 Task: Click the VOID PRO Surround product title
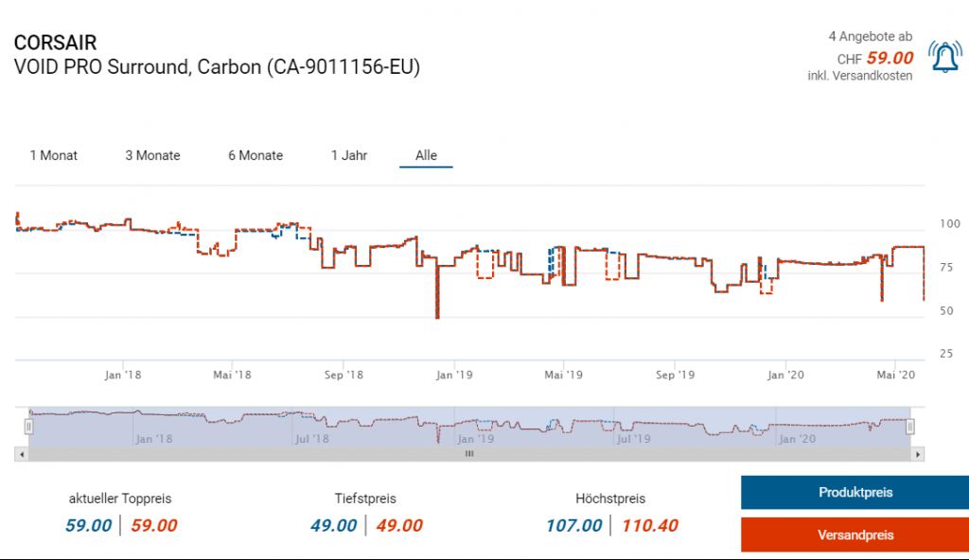pyautogui.click(x=217, y=67)
